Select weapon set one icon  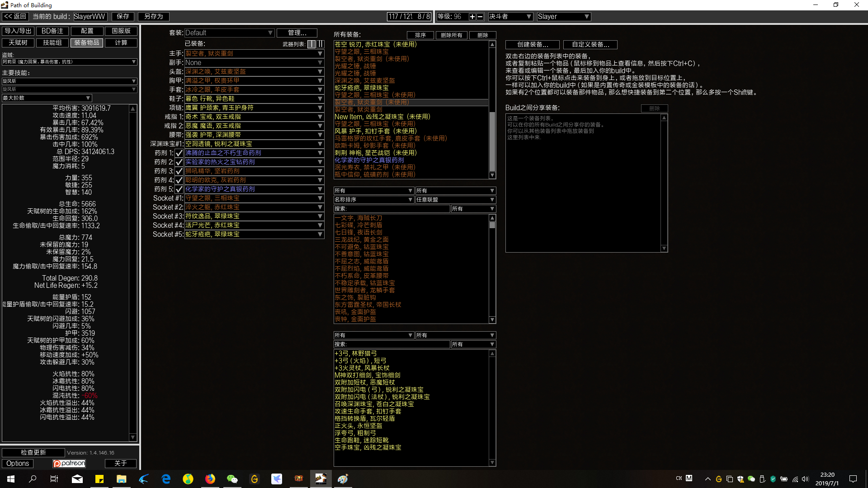(x=311, y=44)
